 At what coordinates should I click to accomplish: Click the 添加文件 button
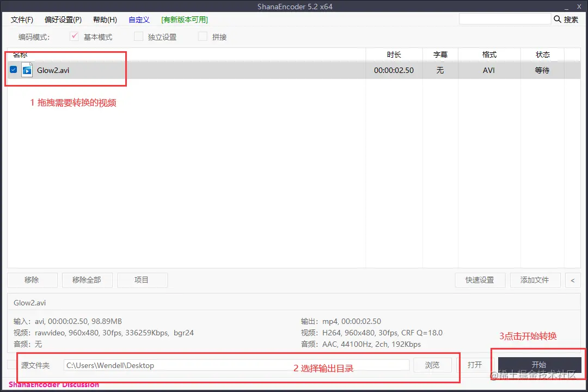[535, 280]
